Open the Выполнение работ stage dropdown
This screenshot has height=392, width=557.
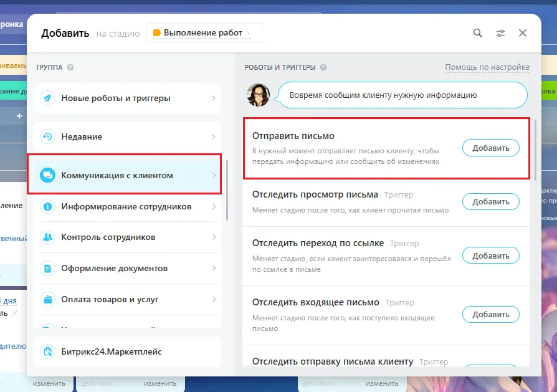click(x=204, y=33)
